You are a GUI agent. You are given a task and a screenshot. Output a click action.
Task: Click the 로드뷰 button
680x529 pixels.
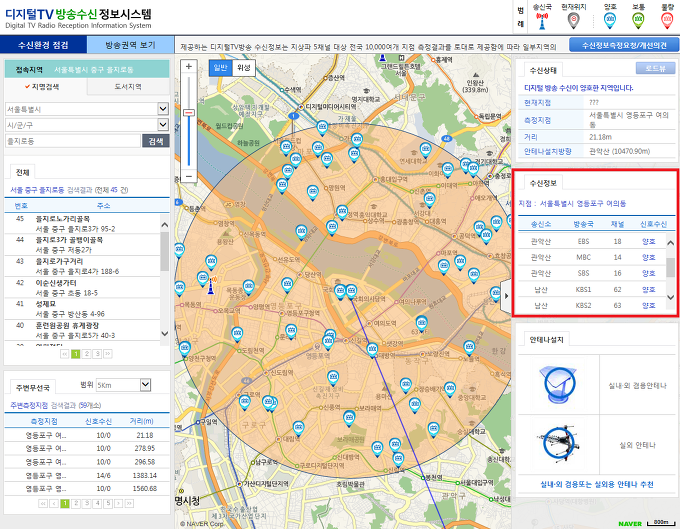[x=655, y=69]
